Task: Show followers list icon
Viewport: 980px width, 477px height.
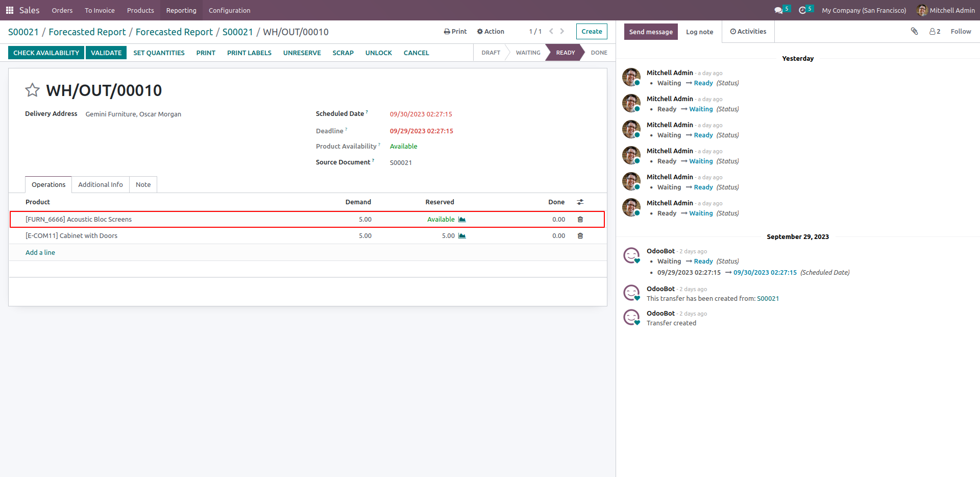Action: click(935, 32)
